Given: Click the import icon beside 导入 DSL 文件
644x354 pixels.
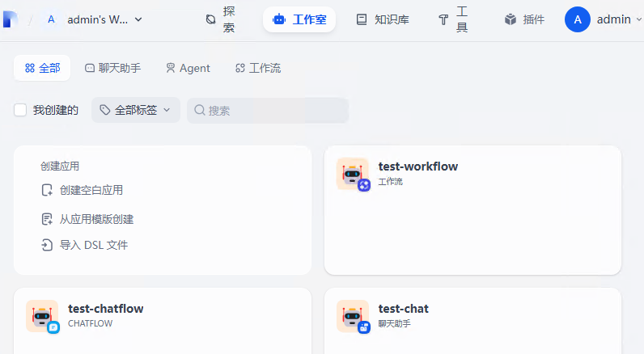Looking at the screenshot, I should click(x=47, y=246).
